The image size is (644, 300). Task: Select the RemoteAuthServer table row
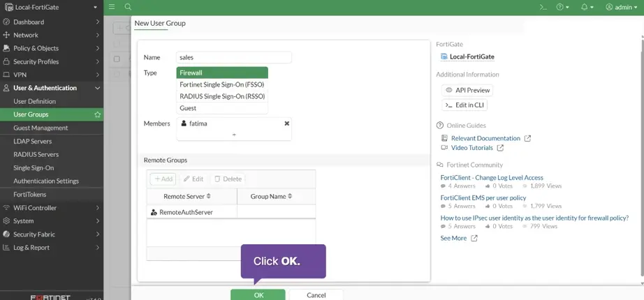[x=230, y=212]
